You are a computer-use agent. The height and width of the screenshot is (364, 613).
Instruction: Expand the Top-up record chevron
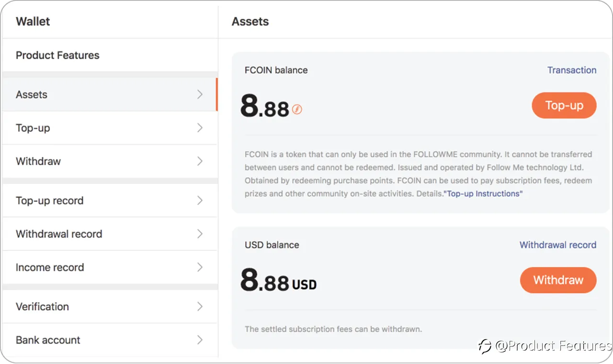(x=200, y=201)
